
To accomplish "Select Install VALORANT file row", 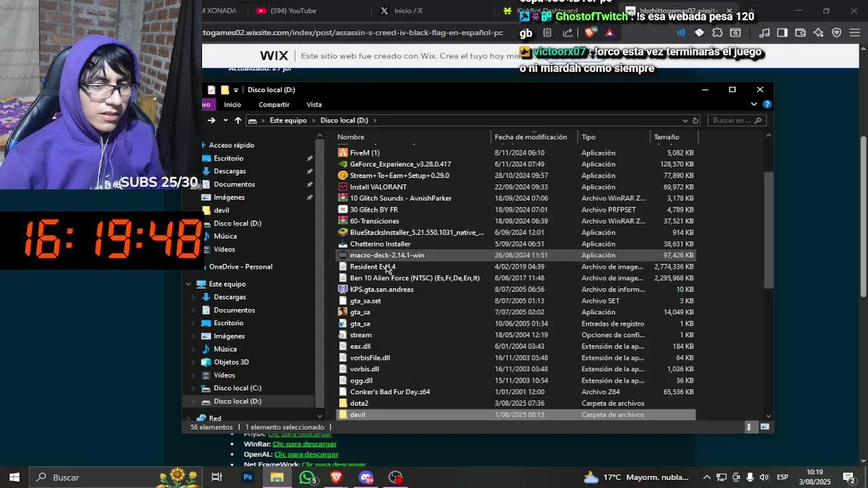I will [515, 187].
